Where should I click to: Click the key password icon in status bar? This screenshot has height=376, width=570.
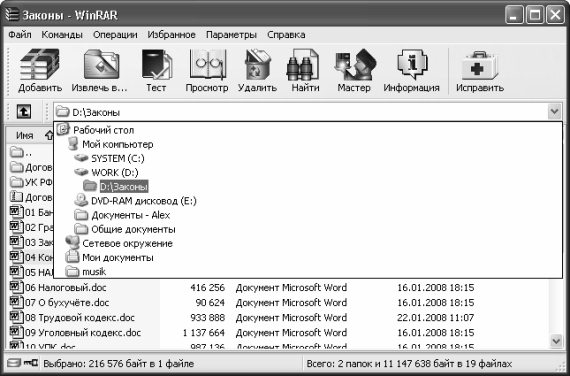(31, 363)
